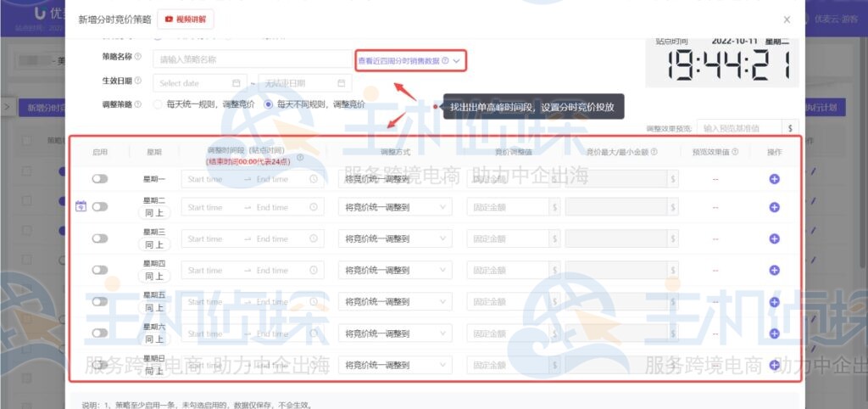
Task: Click 星期四 固定金额 bid value input
Action: coord(509,271)
